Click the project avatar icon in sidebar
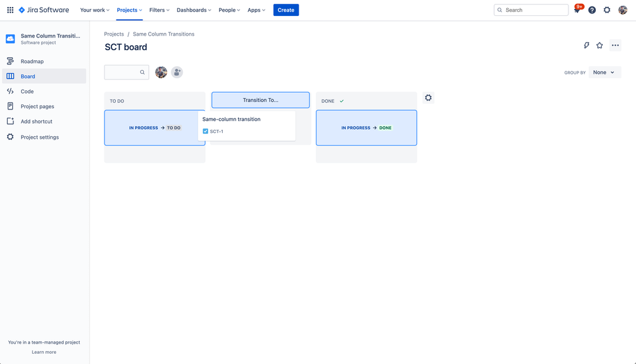636x364 pixels. [x=10, y=39]
